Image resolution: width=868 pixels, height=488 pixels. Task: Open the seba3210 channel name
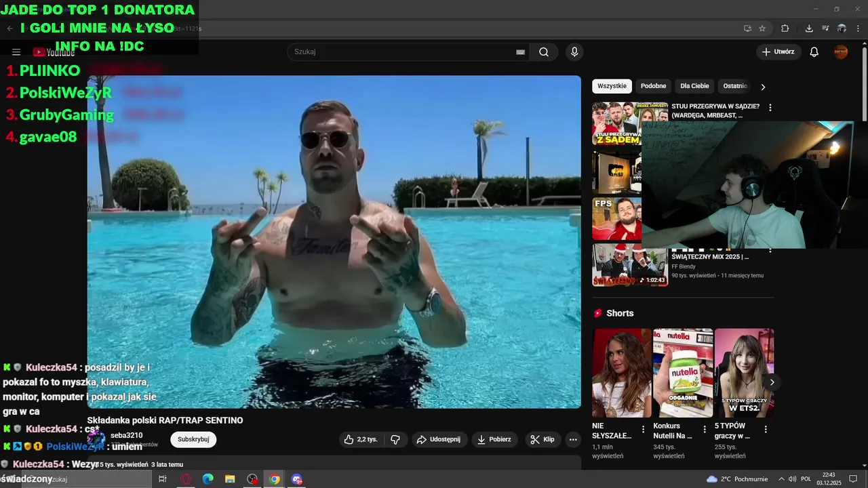click(x=127, y=435)
